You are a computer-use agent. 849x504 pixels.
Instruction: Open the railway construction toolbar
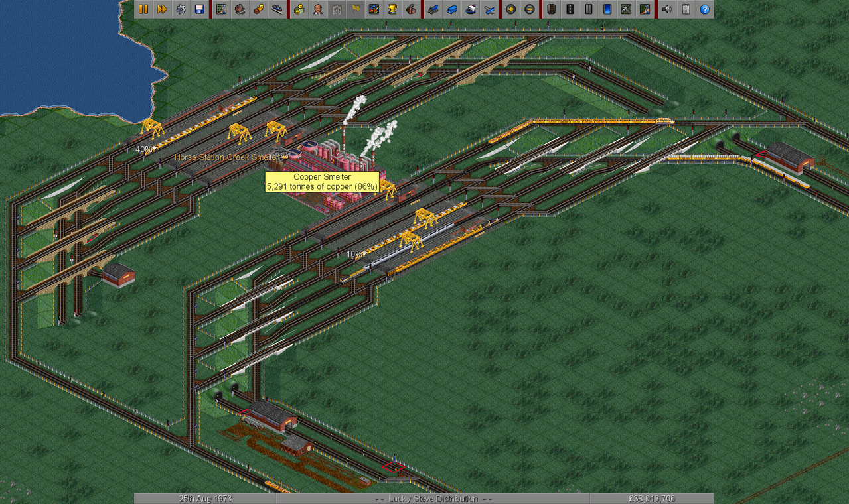pos(552,9)
